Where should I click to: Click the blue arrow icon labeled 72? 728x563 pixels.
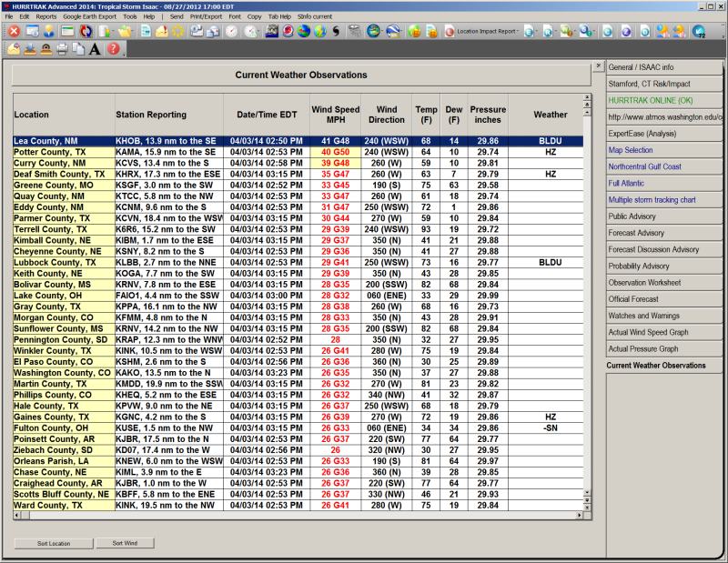698,31
